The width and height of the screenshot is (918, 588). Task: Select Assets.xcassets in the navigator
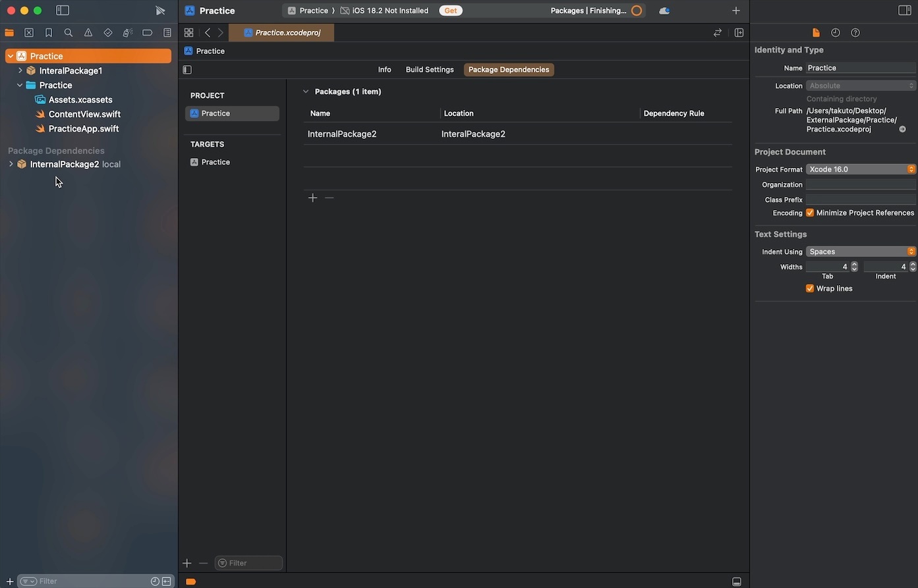pos(80,99)
